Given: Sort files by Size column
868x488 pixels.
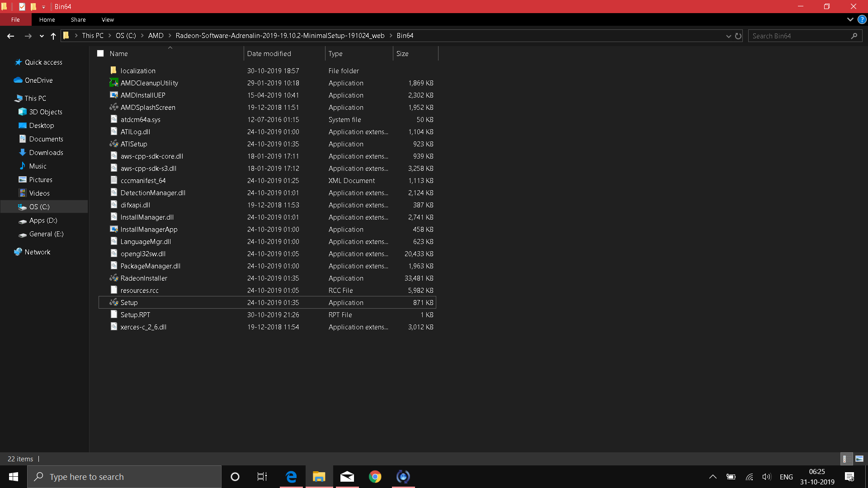Looking at the screenshot, I should (402, 54).
